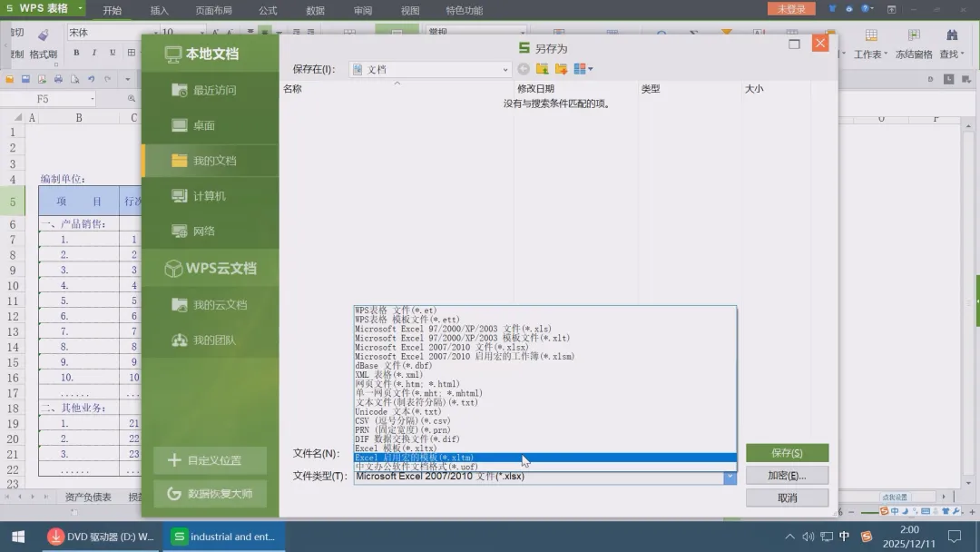Viewport: 980px width, 552px height.
Task: Select WPS表格 文件(*.et) file type
Action: [x=545, y=310]
